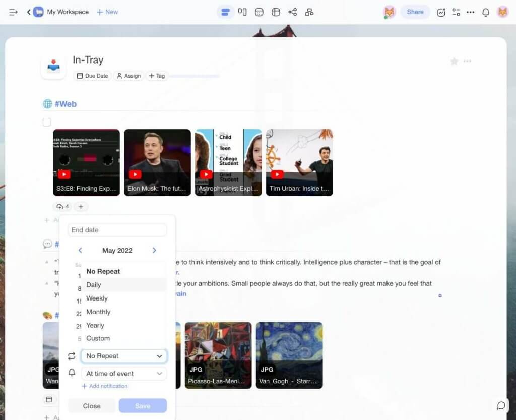The image size is (516, 420).
Task: Open the calendar view icon in toolbar
Action: pyautogui.click(x=259, y=12)
